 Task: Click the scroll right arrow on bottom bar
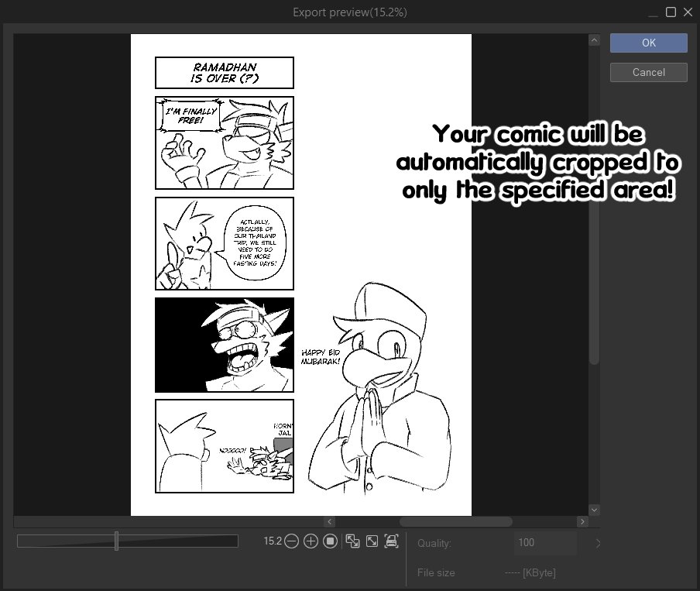[x=584, y=521]
